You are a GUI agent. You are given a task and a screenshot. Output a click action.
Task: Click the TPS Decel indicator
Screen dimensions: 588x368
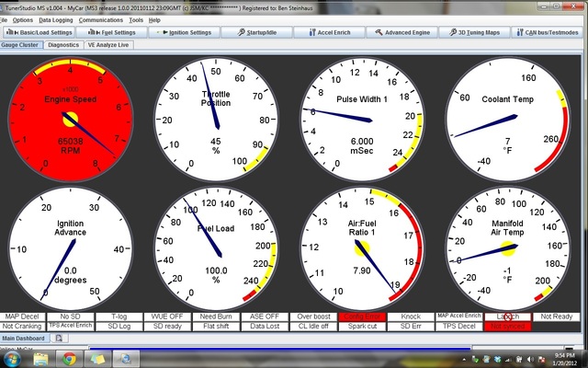(459, 327)
